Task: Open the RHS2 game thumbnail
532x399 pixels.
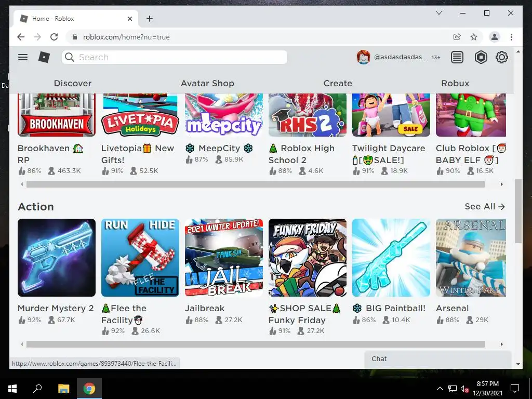Action: click(x=308, y=115)
